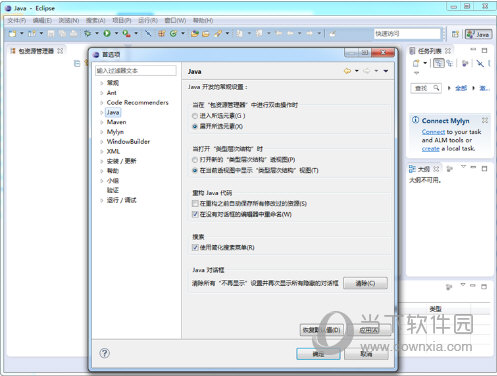
Task: Click the New file toolbar icon
Action: click(x=13, y=33)
